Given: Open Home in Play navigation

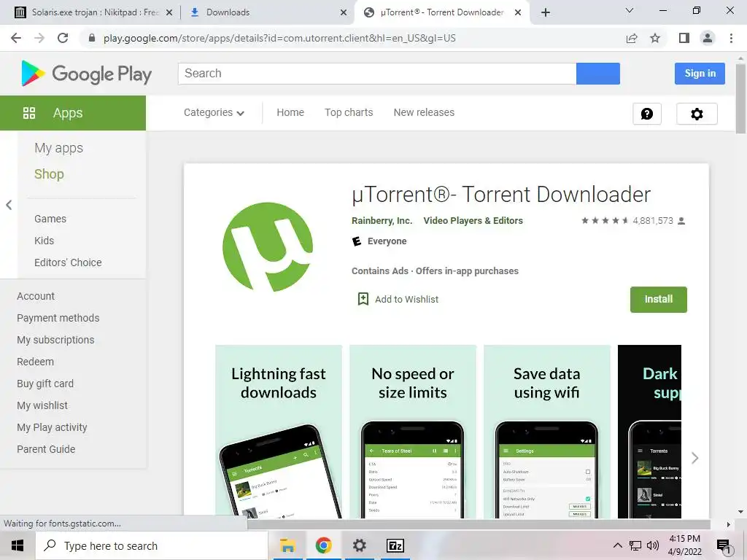Looking at the screenshot, I should point(290,112).
